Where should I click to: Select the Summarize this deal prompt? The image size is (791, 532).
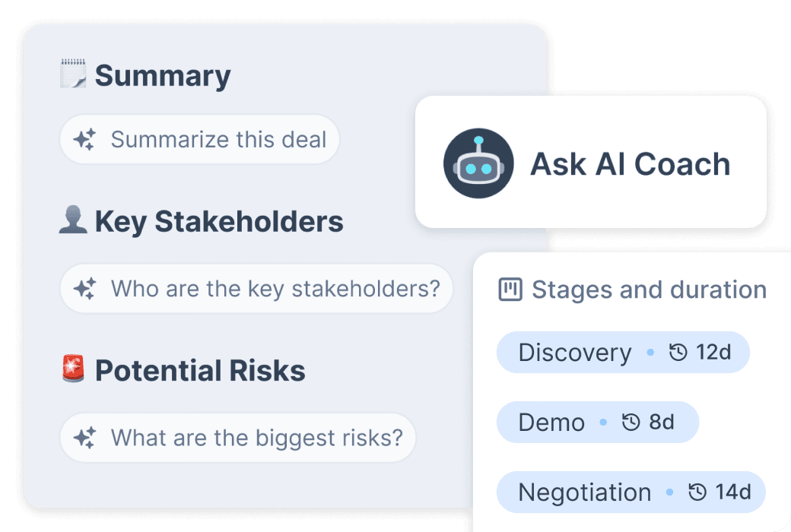point(199,139)
